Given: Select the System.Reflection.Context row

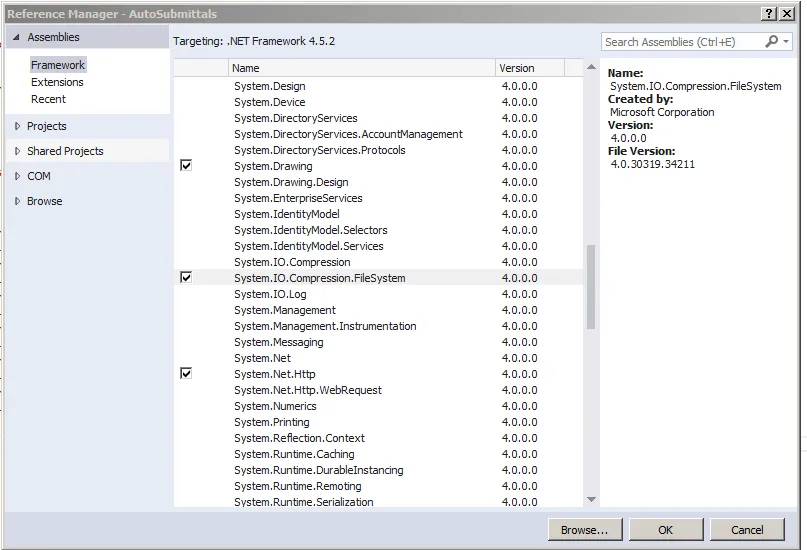Looking at the screenshot, I should click(x=378, y=438).
